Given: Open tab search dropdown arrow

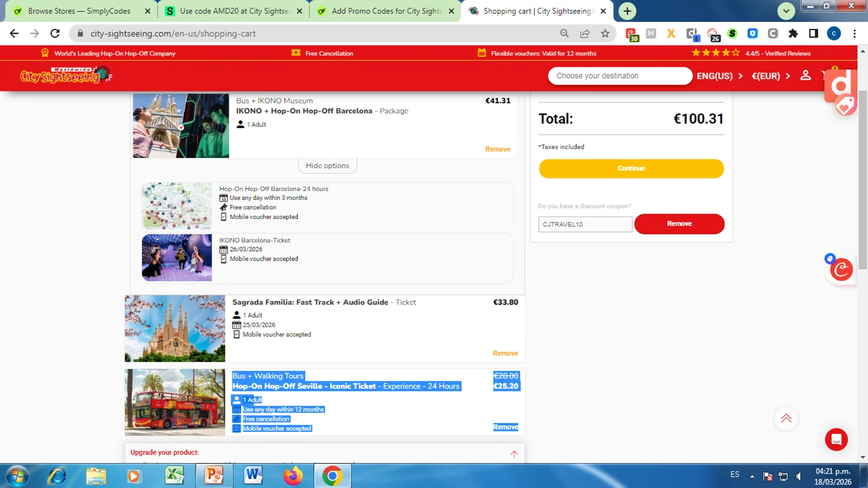Looking at the screenshot, I should [x=786, y=11].
